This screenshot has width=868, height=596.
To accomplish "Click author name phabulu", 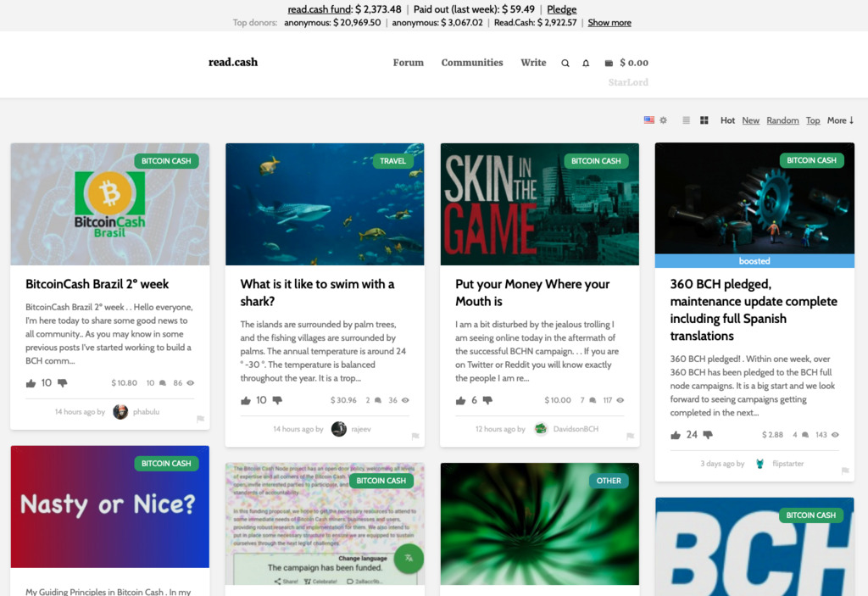I will click(146, 411).
